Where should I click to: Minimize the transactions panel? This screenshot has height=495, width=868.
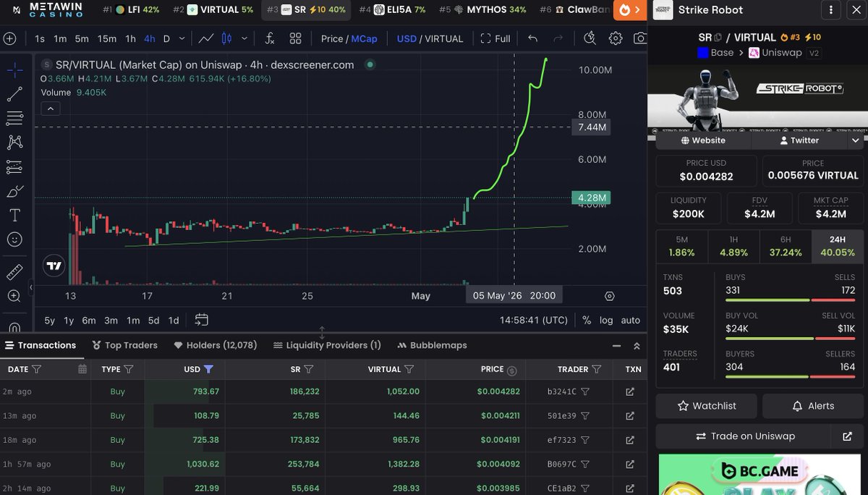coord(616,346)
